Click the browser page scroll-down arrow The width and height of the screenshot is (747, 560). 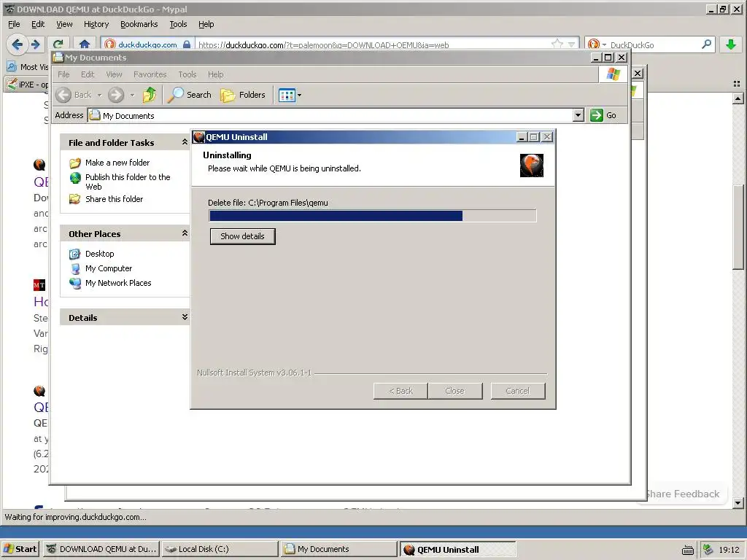(738, 503)
